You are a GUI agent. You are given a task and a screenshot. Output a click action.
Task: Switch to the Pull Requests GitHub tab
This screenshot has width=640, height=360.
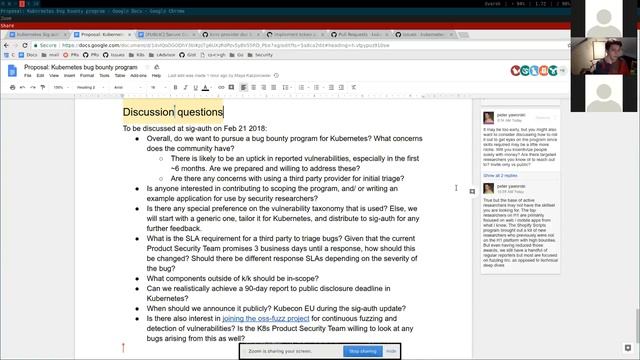(x=359, y=35)
